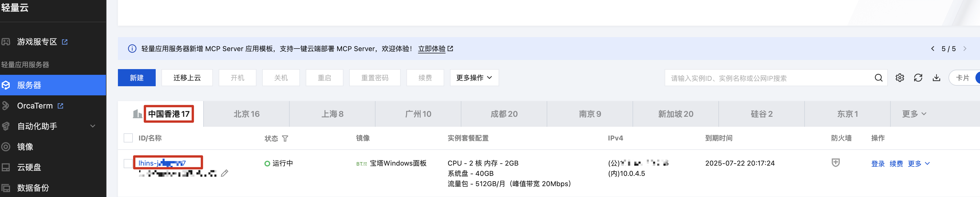Click the blue 新建 button
The width and height of the screenshot is (980, 197).
tap(137, 78)
